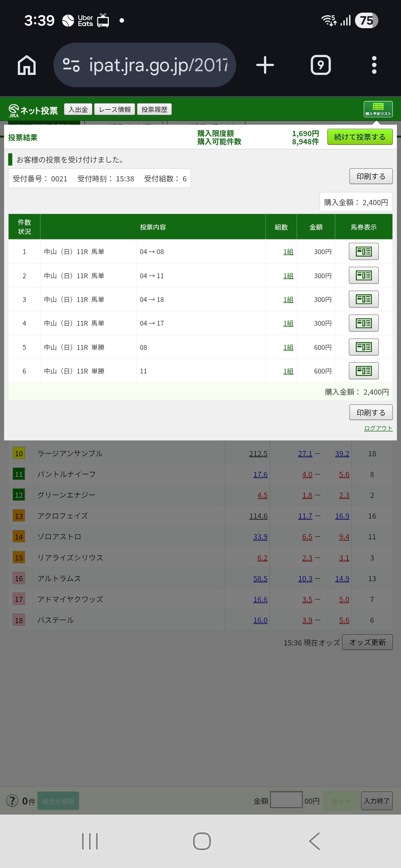Image resolution: width=401 pixels, height=868 pixels.
Task: Tap the 金額 input field
Action: click(x=286, y=800)
